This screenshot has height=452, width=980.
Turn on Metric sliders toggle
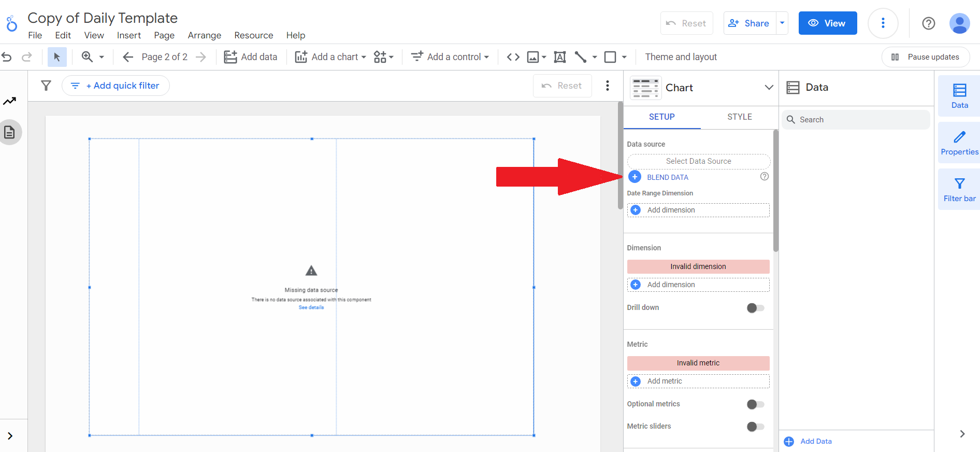(755, 427)
